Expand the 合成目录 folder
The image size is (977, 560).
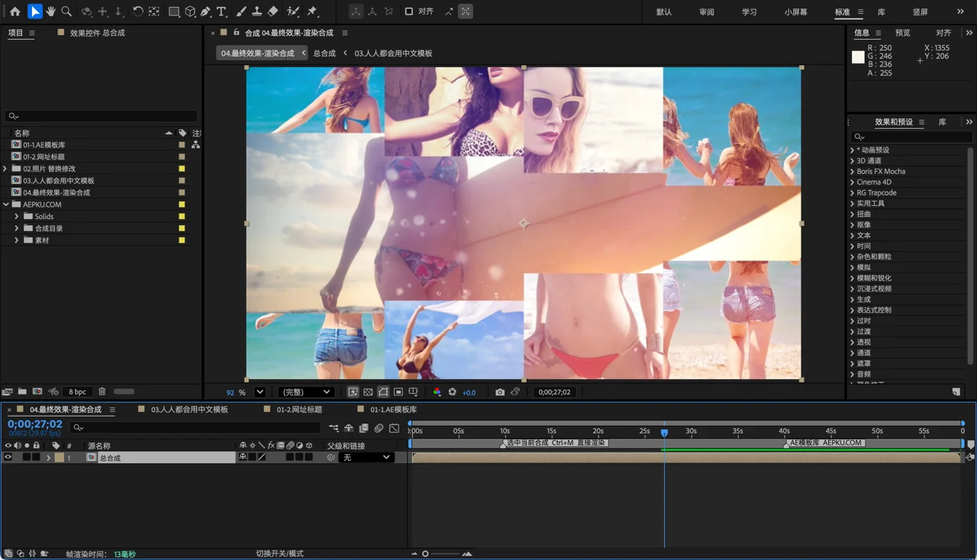click(17, 228)
